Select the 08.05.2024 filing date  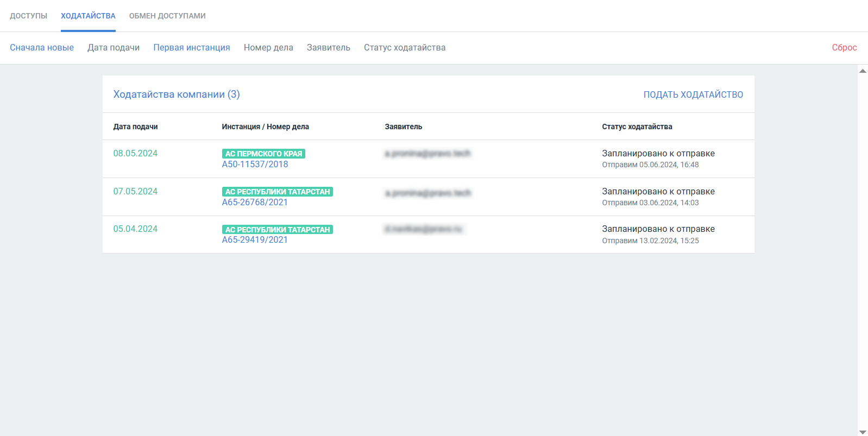pyautogui.click(x=135, y=154)
